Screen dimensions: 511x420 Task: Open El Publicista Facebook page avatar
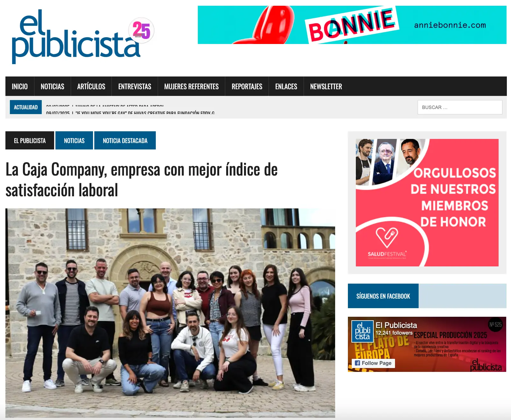[x=363, y=331]
